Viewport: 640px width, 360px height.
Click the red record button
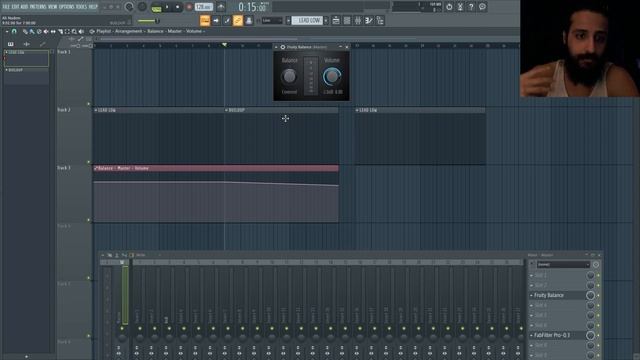pos(189,7)
